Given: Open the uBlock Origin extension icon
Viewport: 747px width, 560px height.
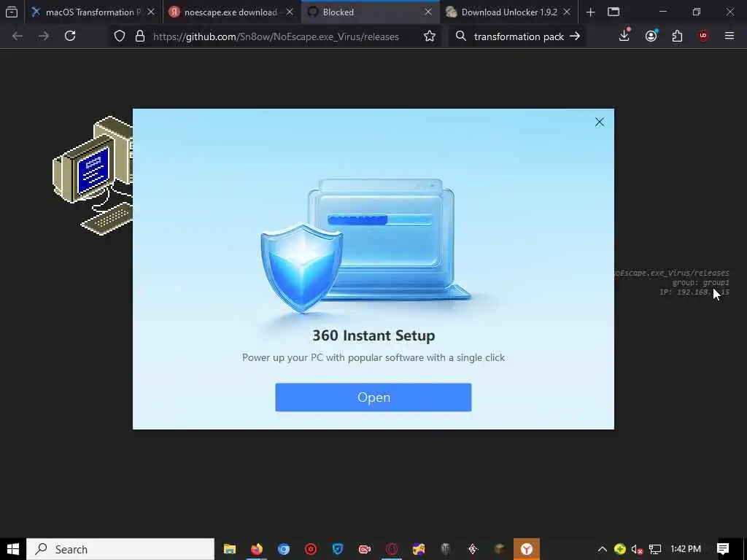Looking at the screenshot, I should [x=703, y=36].
